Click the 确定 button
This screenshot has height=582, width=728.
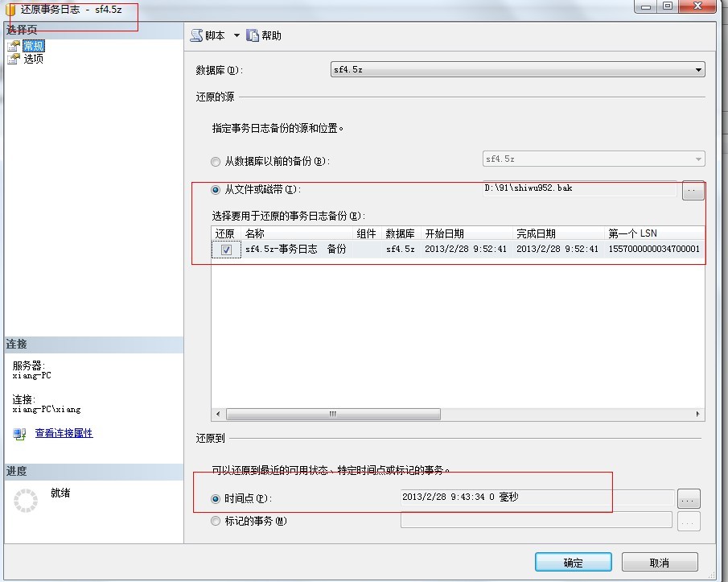click(x=573, y=563)
